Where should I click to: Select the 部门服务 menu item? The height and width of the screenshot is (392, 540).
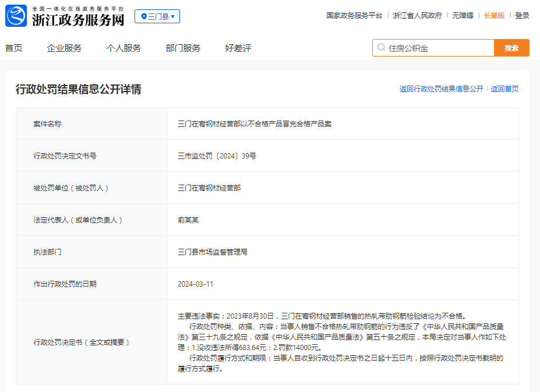click(x=183, y=48)
